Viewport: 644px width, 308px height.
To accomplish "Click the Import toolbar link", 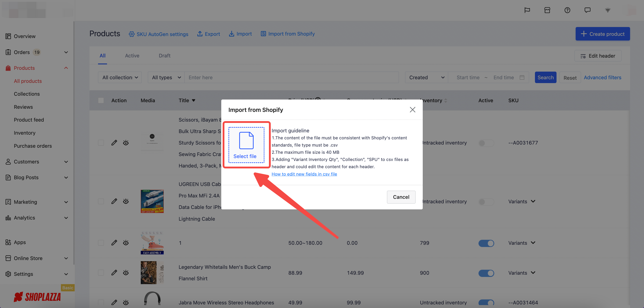I will coord(240,34).
